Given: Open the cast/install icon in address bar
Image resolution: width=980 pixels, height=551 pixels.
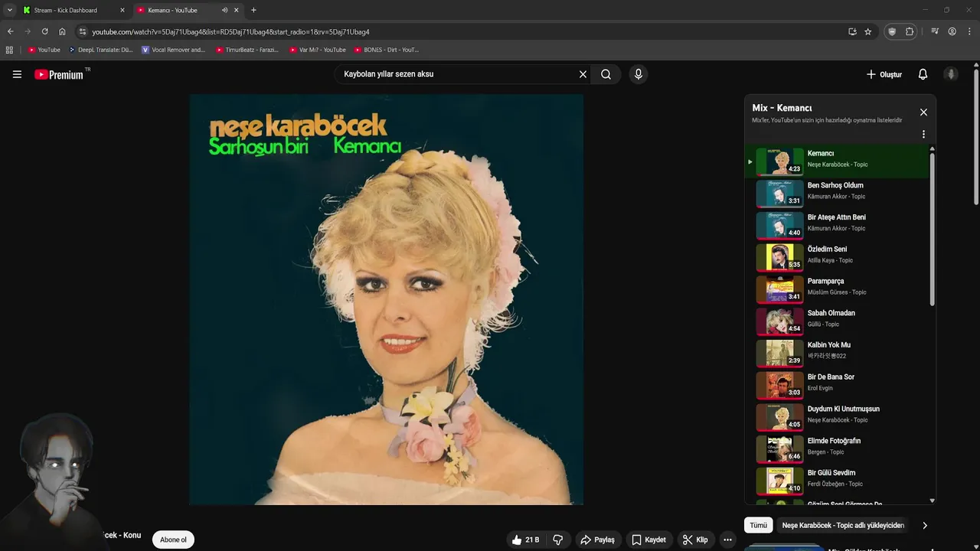Looking at the screenshot, I should 852,31.
